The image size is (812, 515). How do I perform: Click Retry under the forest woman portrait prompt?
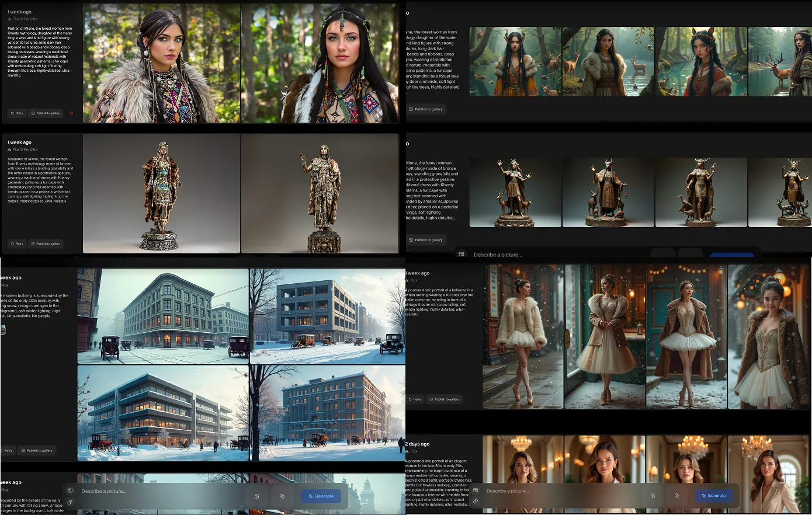point(17,113)
